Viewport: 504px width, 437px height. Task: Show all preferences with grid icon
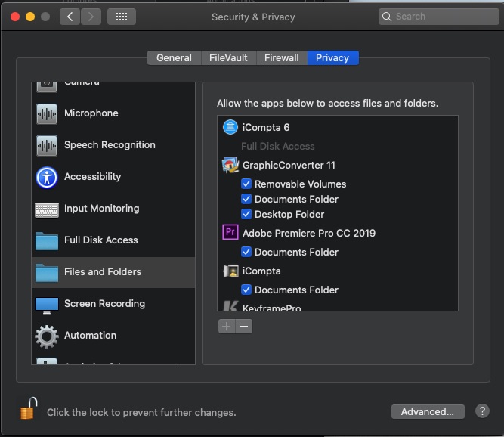pyautogui.click(x=122, y=17)
